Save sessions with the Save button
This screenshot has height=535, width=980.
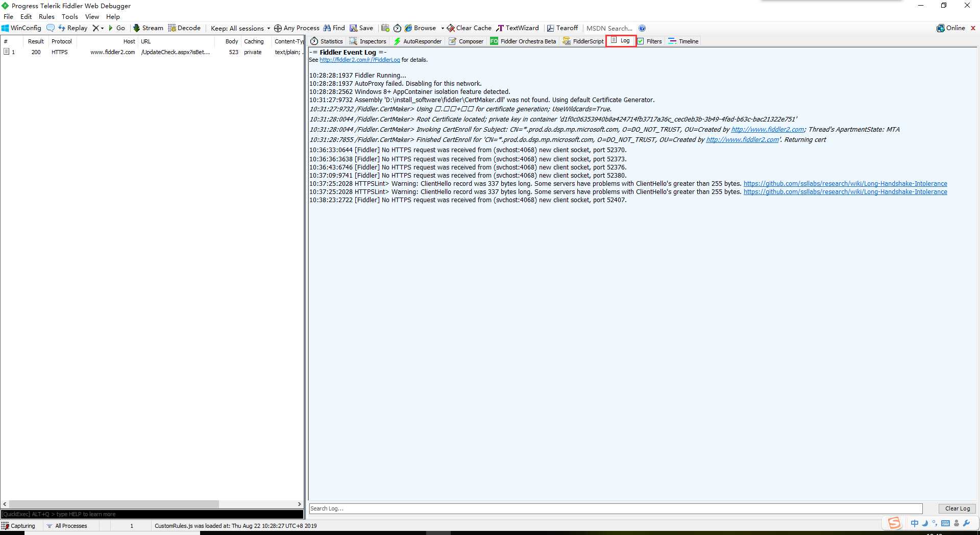coord(361,28)
